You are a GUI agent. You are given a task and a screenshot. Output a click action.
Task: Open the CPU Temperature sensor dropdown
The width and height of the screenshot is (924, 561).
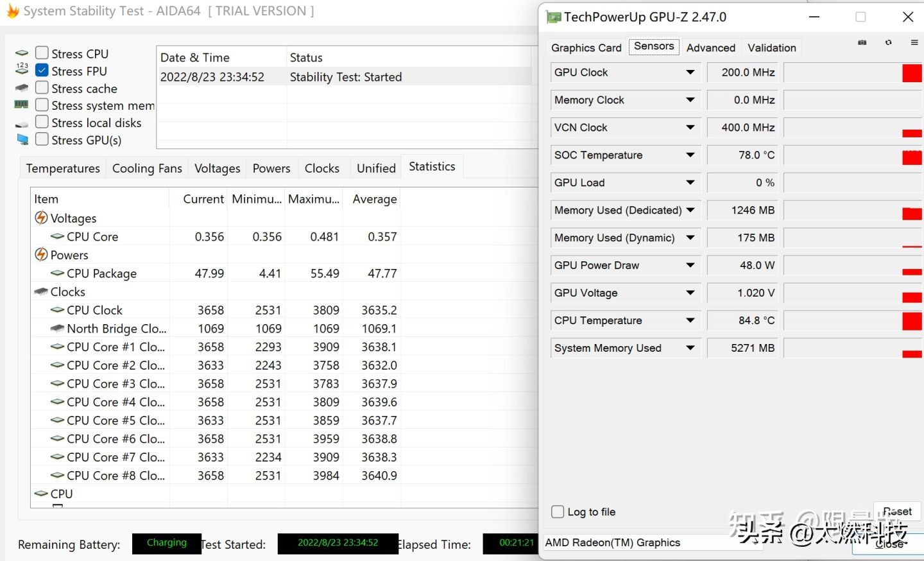pyautogui.click(x=690, y=320)
